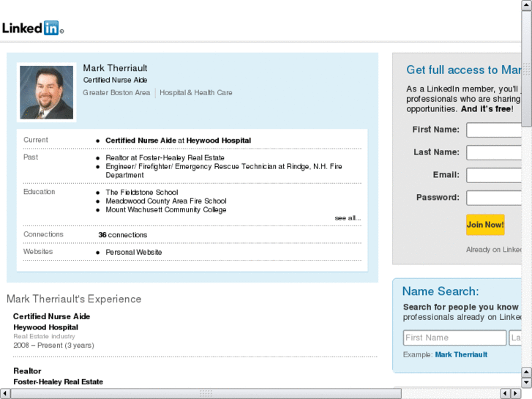Click the Name Search First Name box

454,338
